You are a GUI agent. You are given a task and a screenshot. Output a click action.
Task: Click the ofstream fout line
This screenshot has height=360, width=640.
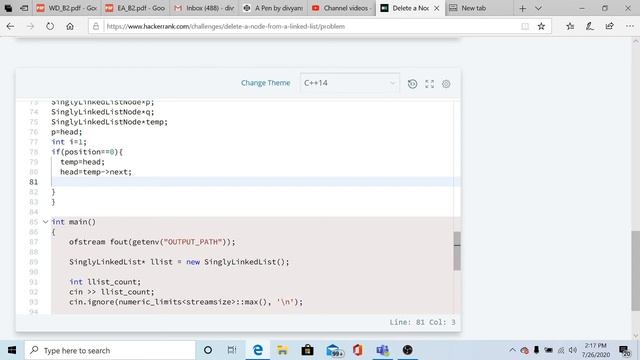[x=152, y=242]
